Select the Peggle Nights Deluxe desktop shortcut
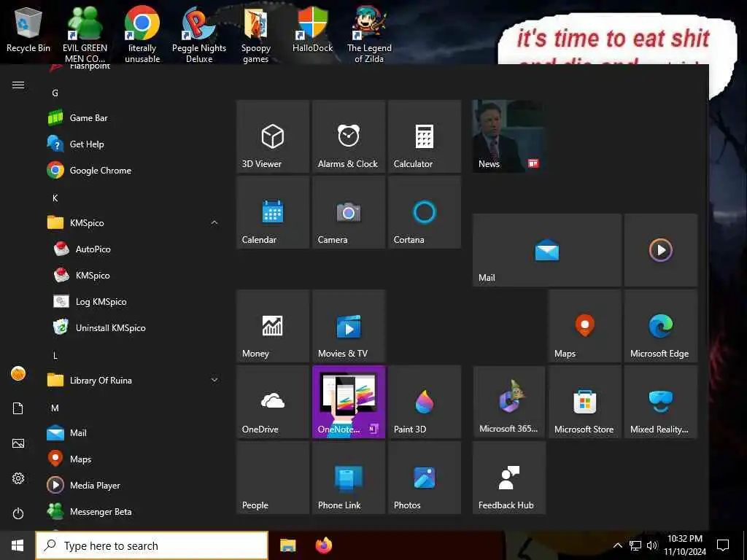 [x=199, y=35]
